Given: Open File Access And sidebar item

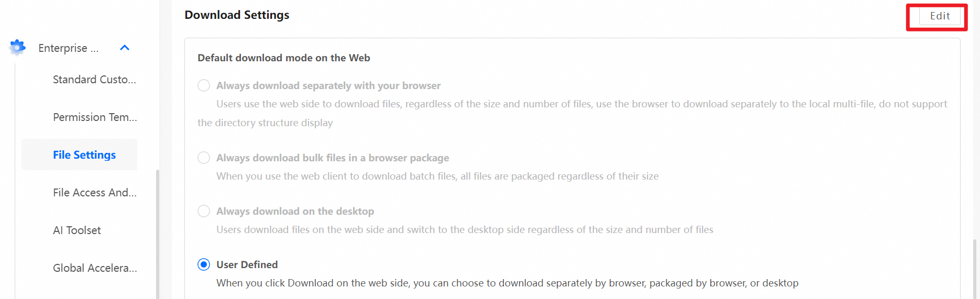Looking at the screenshot, I should (95, 193).
